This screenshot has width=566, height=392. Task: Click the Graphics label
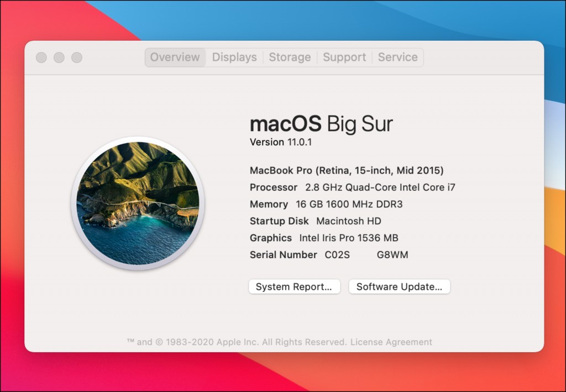coord(271,238)
